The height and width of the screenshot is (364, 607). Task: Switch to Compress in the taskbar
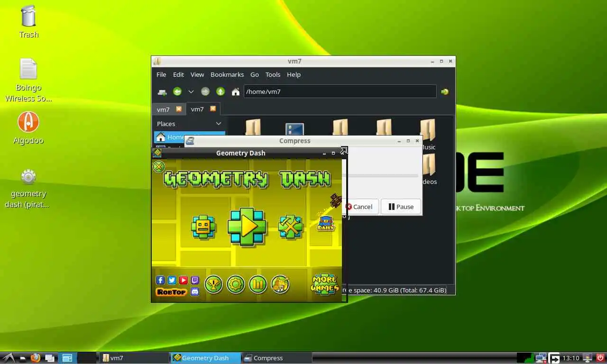pos(277,358)
